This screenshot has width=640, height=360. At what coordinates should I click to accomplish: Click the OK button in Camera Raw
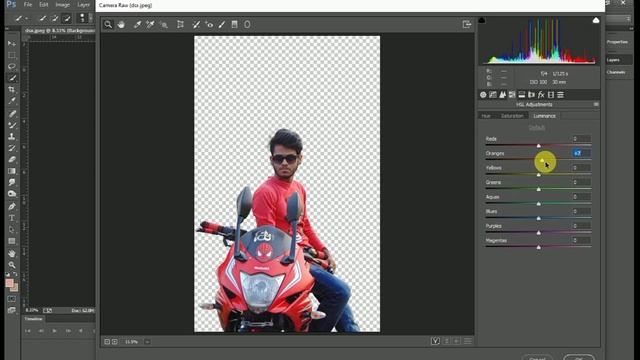579,358
